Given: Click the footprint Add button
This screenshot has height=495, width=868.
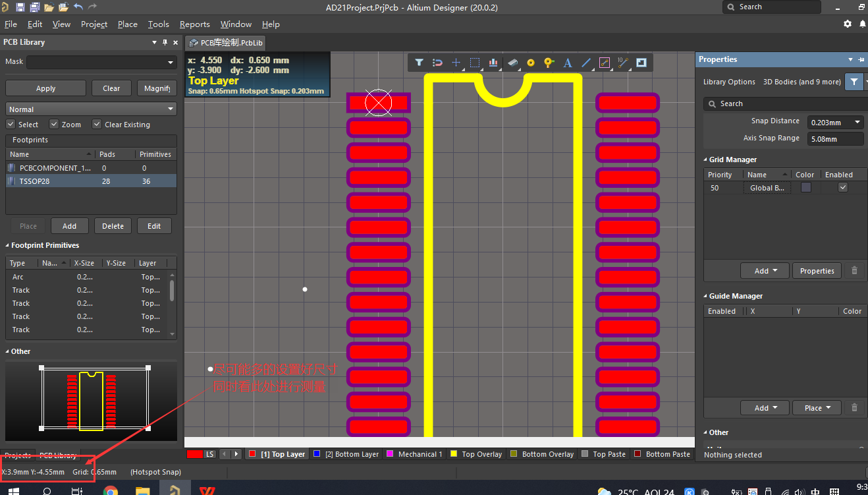Looking at the screenshot, I should coord(70,225).
